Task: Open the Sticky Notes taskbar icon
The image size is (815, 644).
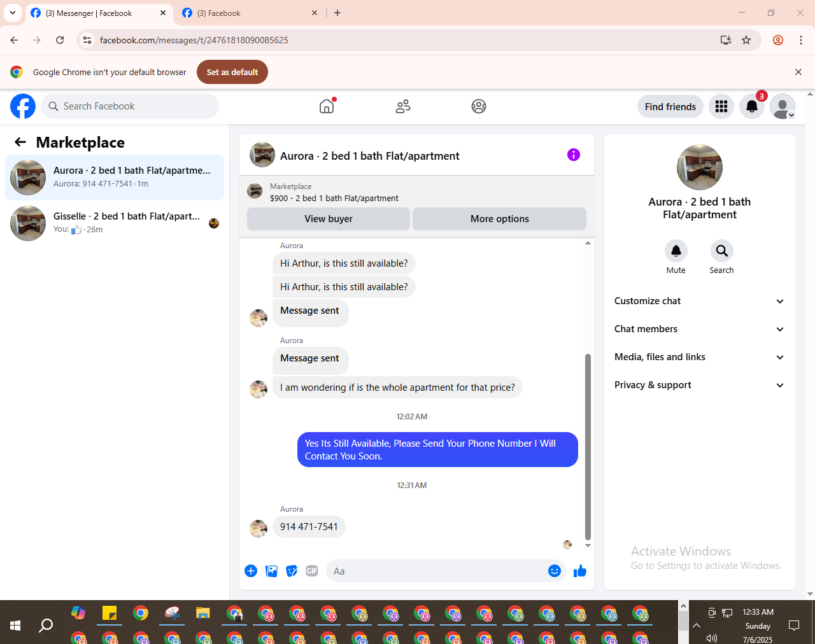Action: (110, 613)
